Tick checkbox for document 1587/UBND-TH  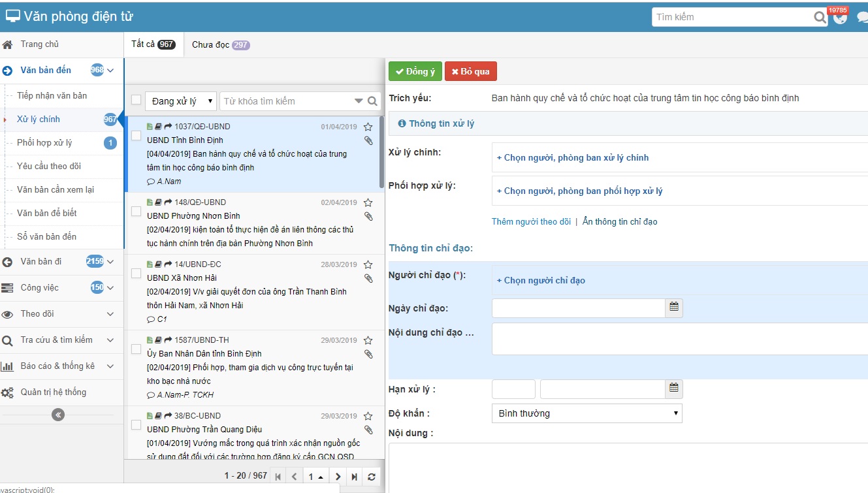click(136, 349)
